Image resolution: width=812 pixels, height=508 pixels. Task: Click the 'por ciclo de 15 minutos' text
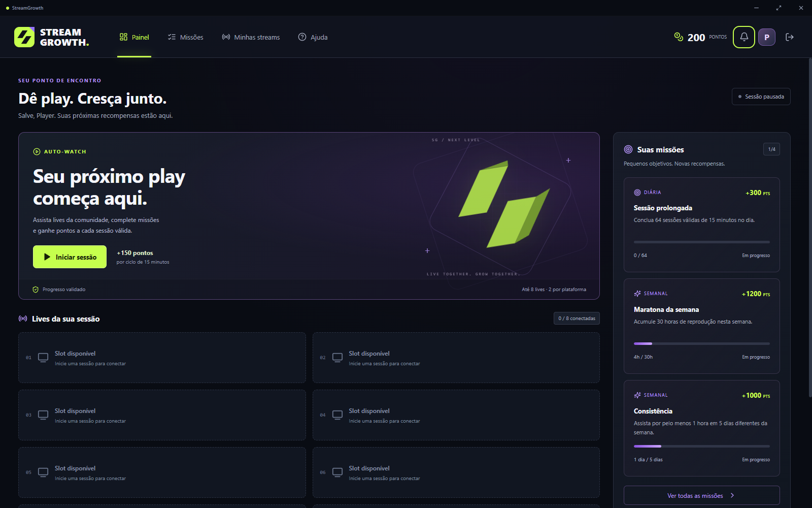click(143, 262)
